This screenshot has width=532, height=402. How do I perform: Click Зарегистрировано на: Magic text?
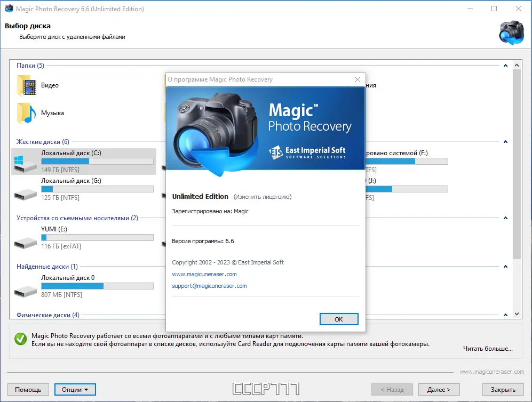click(x=210, y=211)
